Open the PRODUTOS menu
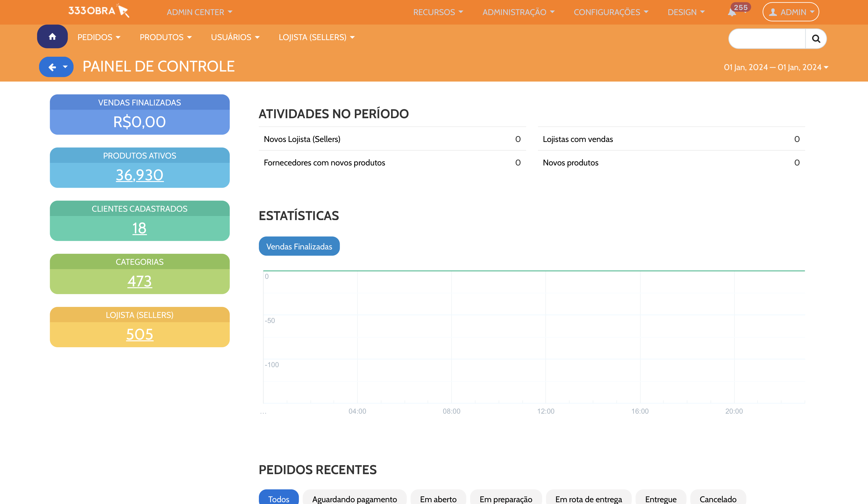This screenshot has width=868, height=504. click(165, 37)
